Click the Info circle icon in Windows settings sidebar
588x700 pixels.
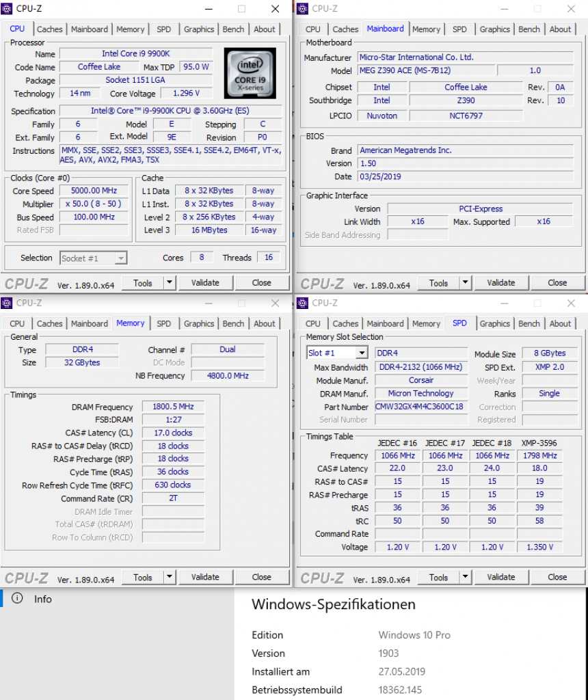tap(17, 598)
